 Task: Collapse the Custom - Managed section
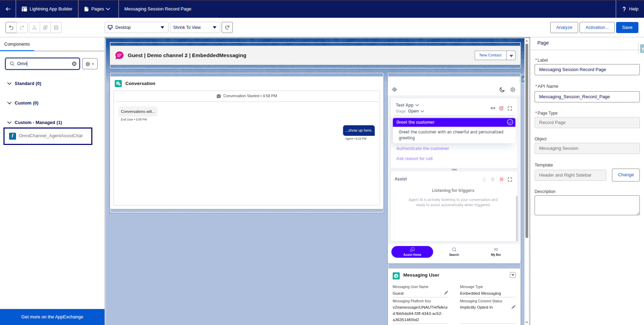(9, 122)
